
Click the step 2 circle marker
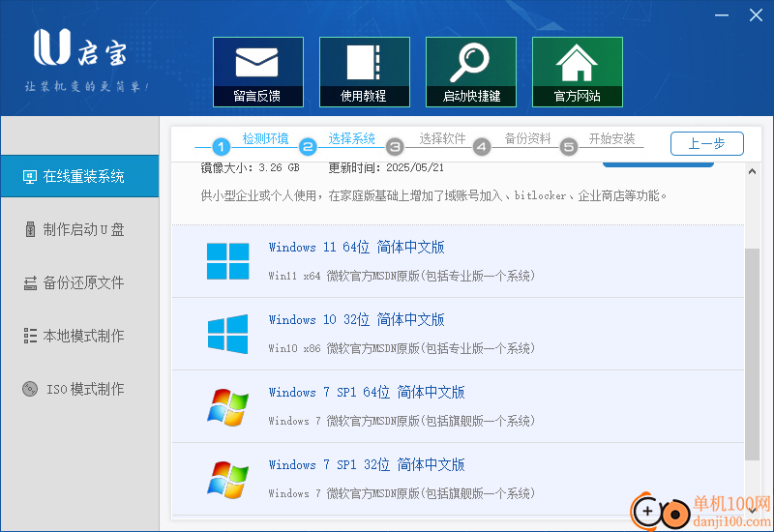pos(308,147)
